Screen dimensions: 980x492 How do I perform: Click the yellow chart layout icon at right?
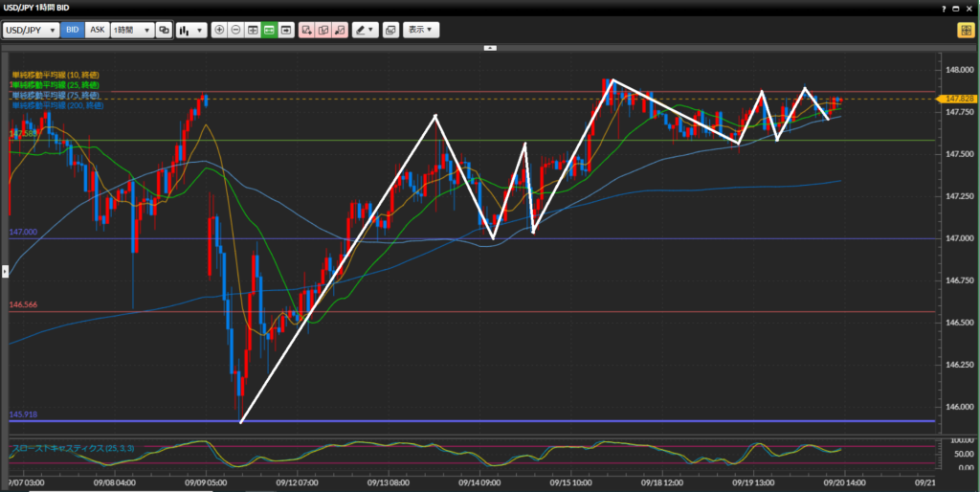[965, 30]
